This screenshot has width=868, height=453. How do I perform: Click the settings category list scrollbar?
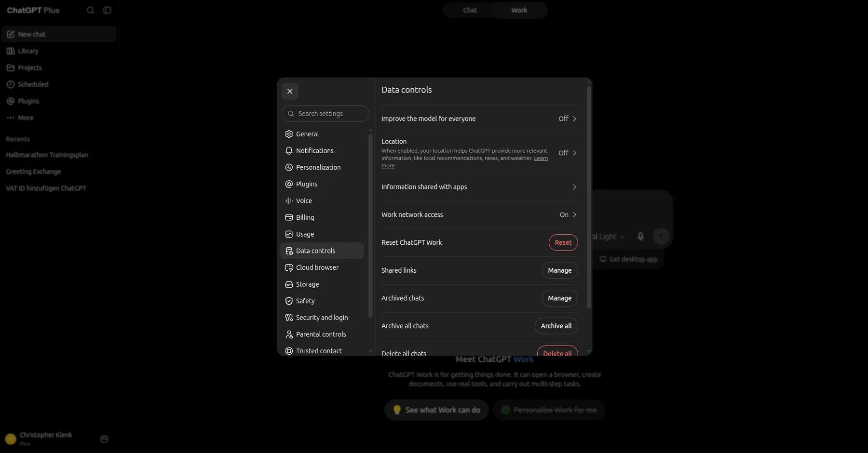370,226
